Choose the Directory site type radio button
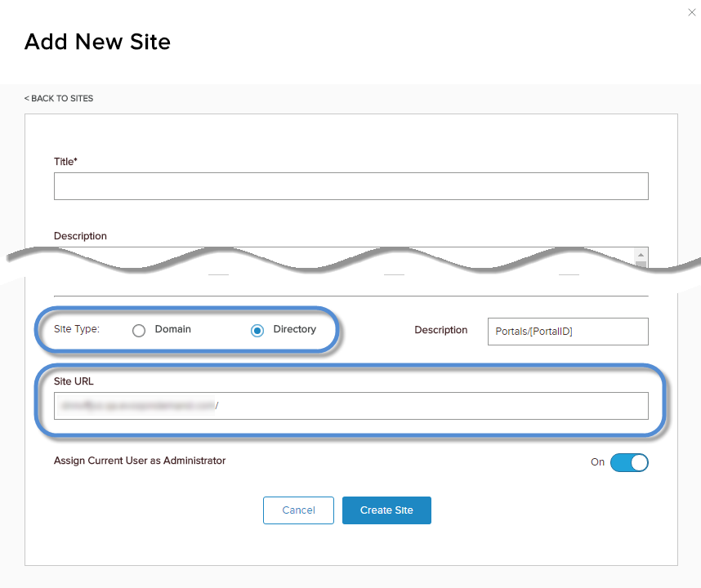The height and width of the screenshot is (588, 701). click(257, 331)
